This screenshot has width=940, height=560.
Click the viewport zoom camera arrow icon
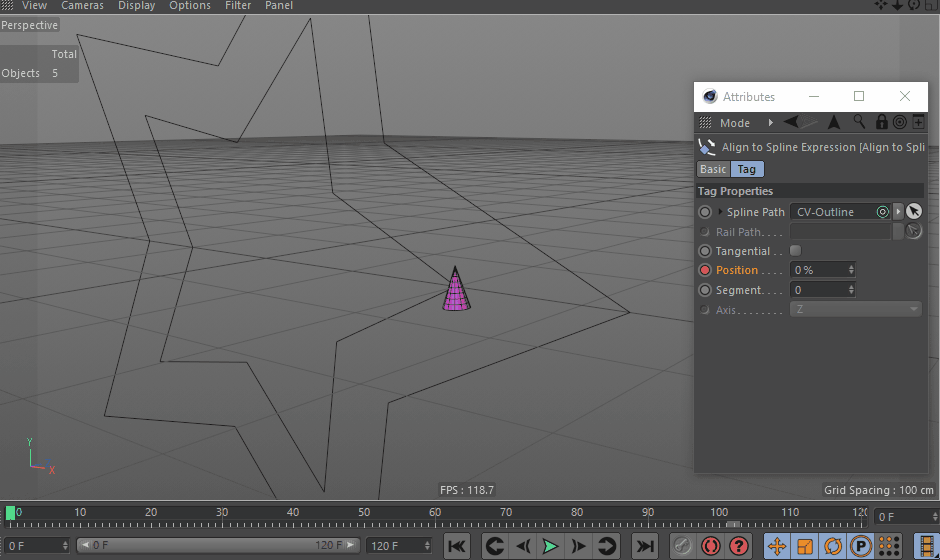(897, 5)
